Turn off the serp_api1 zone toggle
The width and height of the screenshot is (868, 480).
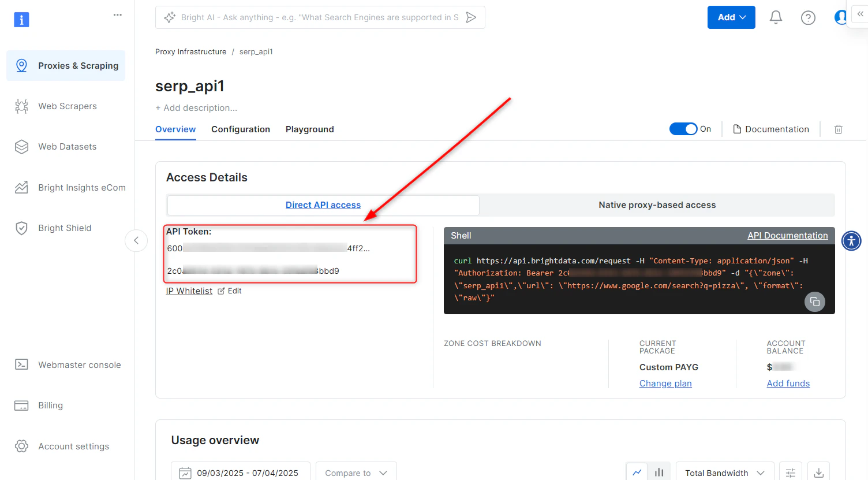coord(684,129)
